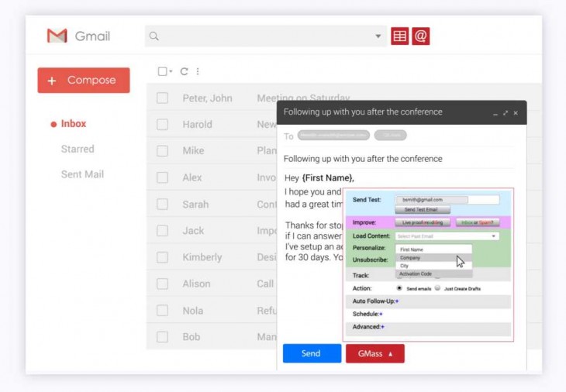566x392 pixels.
Task: Select the Send emails radio option
Action: (x=399, y=288)
